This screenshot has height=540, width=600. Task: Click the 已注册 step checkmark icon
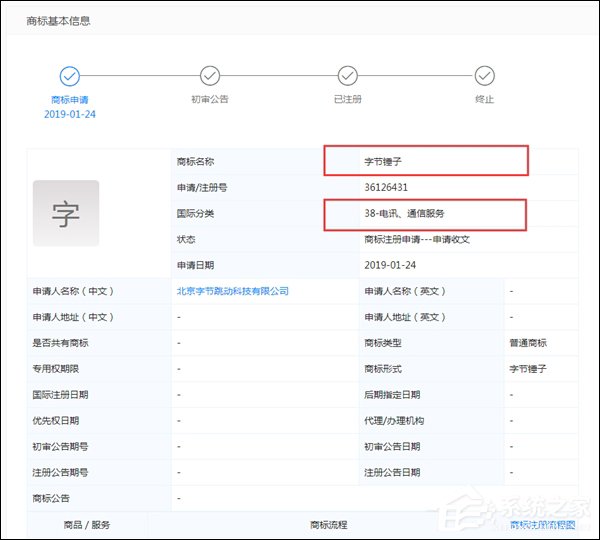348,75
